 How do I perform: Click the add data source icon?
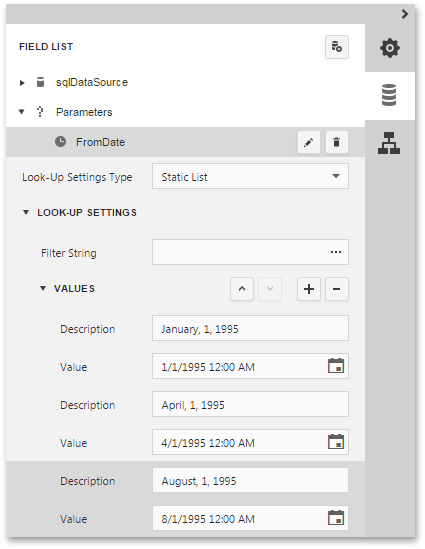click(x=336, y=47)
